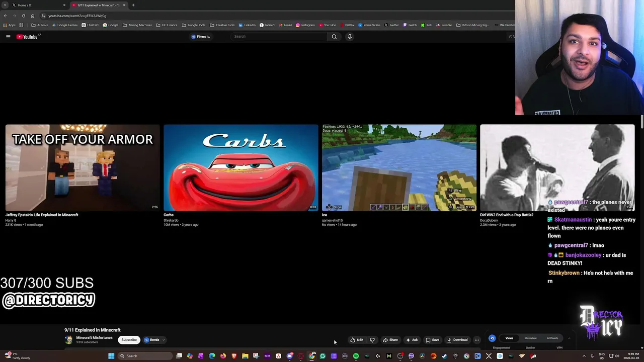
Task: Click the Ice video title text
Action: (325, 215)
